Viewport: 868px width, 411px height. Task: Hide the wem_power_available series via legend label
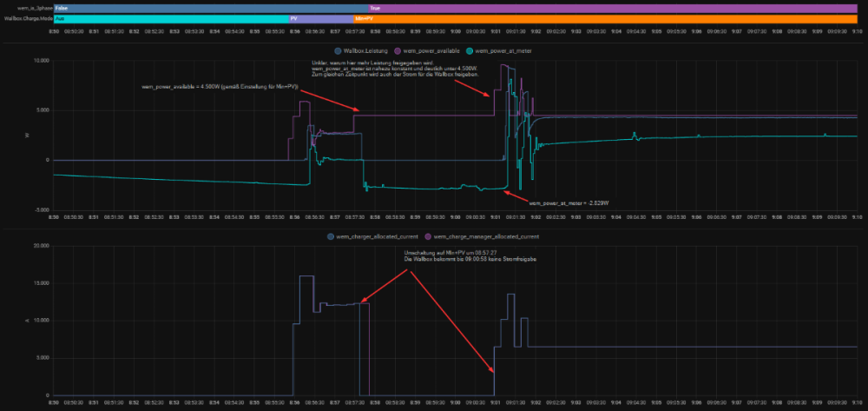pyautogui.click(x=431, y=50)
